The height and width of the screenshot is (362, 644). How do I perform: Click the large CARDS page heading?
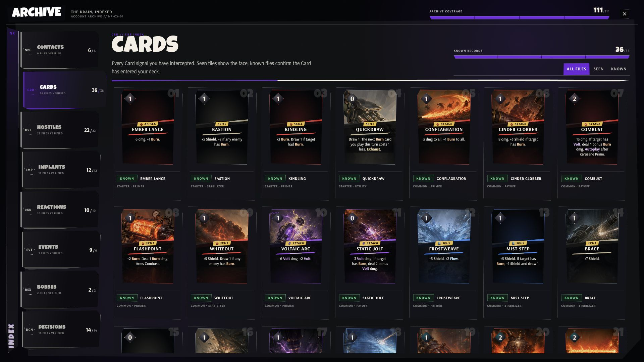[145, 44]
